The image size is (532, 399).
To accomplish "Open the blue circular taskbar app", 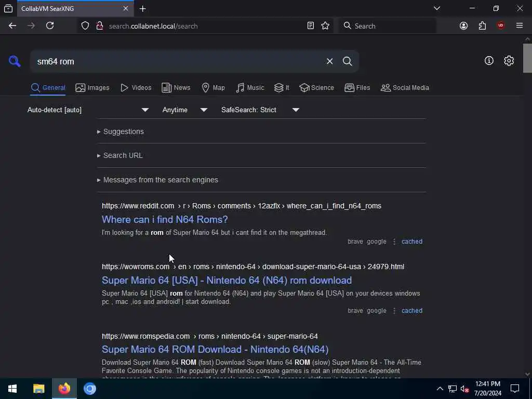I will tap(90, 389).
